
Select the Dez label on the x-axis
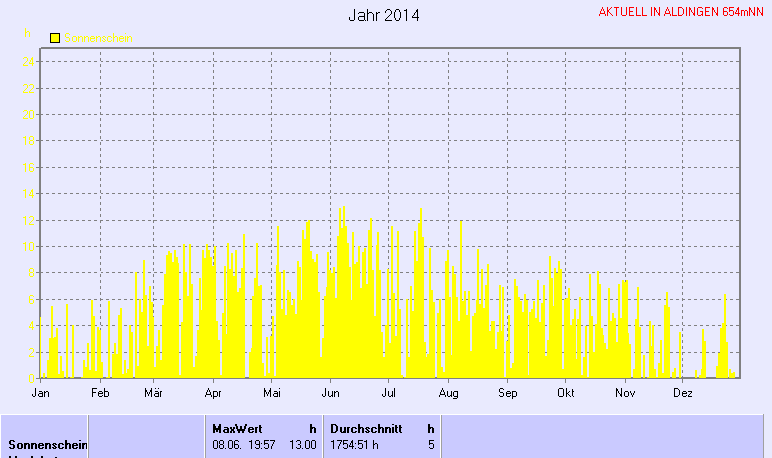pos(683,394)
